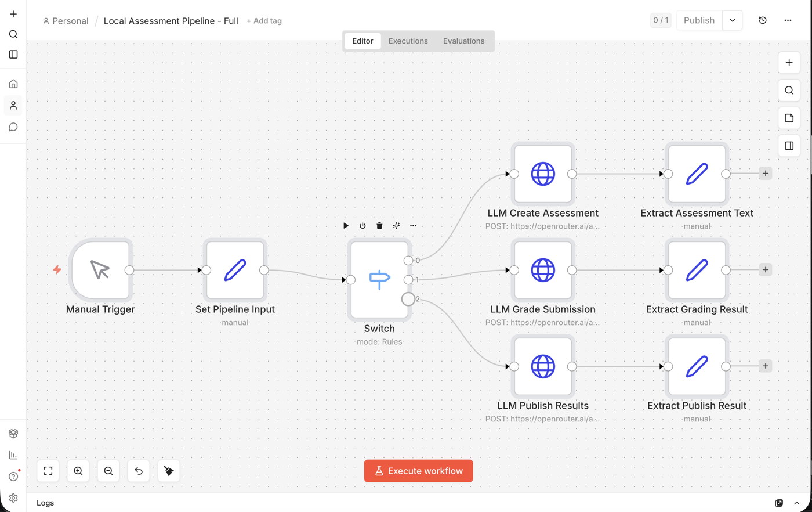The width and height of the screenshot is (812, 512).
Task: Open the Switch node more options dots
Action: (413, 226)
